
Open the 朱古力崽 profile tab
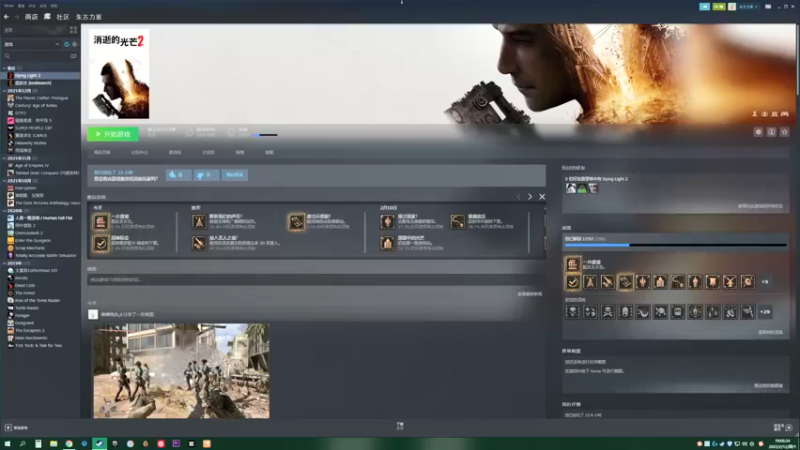(x=89, y=17)
